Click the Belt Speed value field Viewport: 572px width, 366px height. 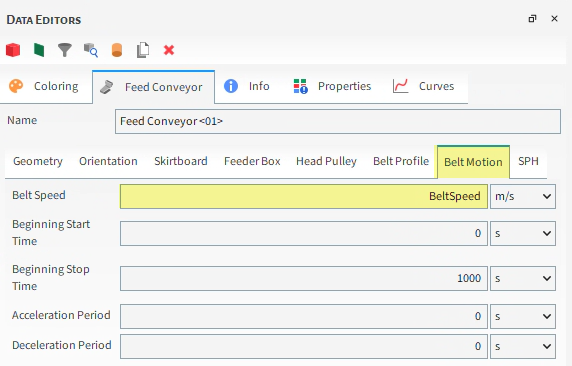(x=304, y=196)
